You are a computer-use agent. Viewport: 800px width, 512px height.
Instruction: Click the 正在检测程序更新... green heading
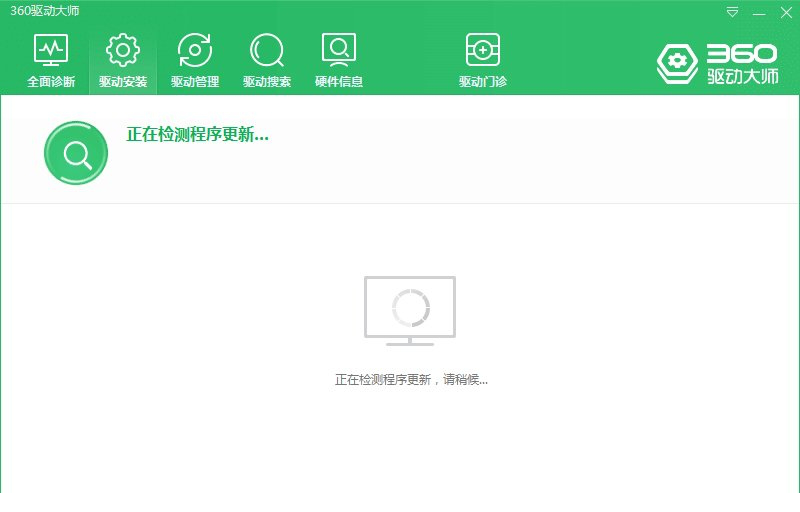point(197,135)
